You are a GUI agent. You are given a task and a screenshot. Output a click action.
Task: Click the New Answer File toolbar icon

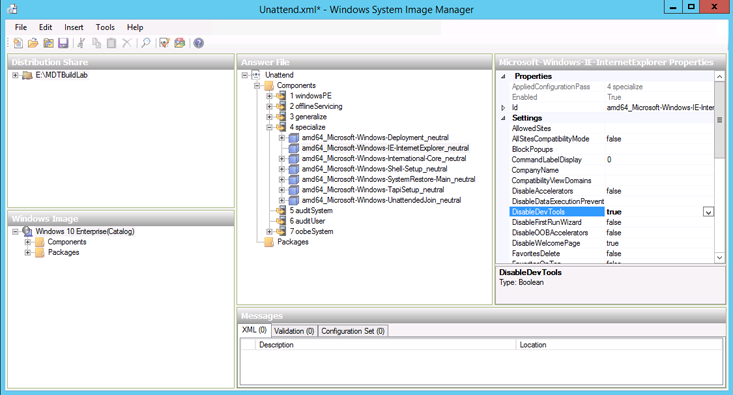(18, 43)
